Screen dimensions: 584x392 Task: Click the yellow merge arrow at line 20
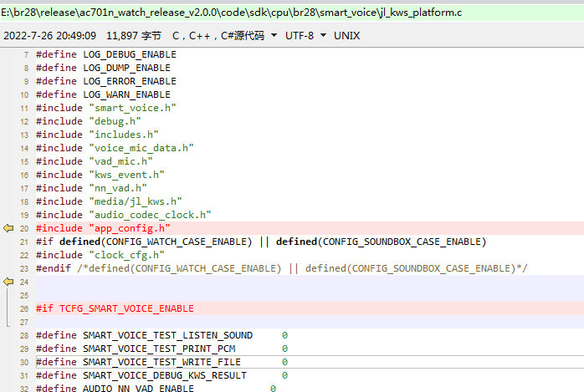pos(8,228)
